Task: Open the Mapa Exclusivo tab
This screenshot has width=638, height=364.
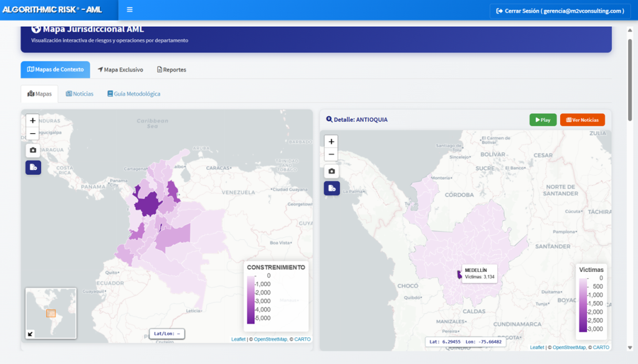Action: click(120, 70)
